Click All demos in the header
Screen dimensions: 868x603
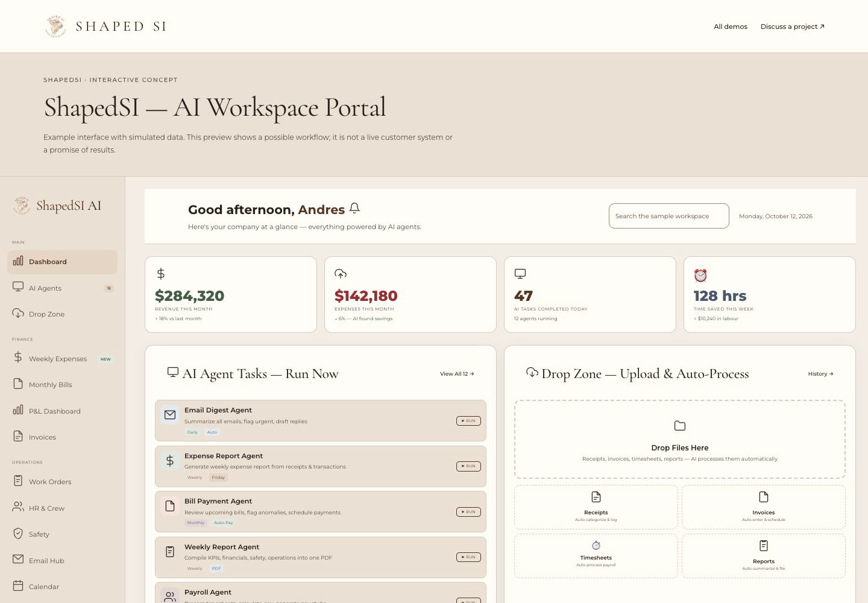731,27
